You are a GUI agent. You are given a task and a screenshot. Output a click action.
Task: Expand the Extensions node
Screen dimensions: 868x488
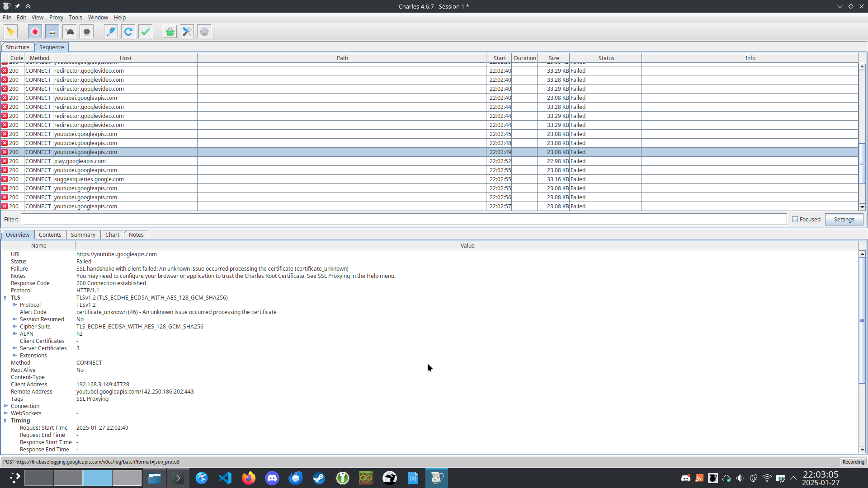(15, 356)
